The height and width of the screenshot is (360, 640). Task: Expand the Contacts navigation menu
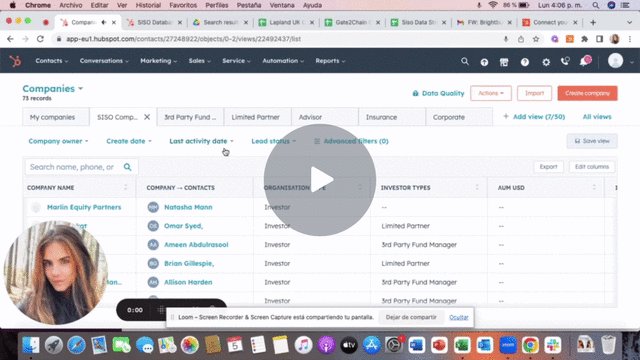pyautogui.click(x=51, y=61)
